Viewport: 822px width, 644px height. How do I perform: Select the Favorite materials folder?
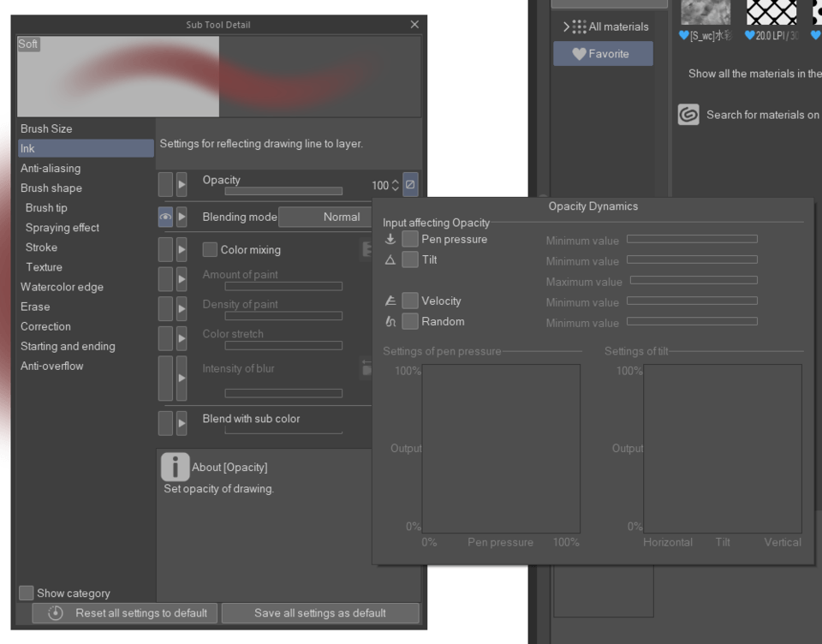(604, 53)
